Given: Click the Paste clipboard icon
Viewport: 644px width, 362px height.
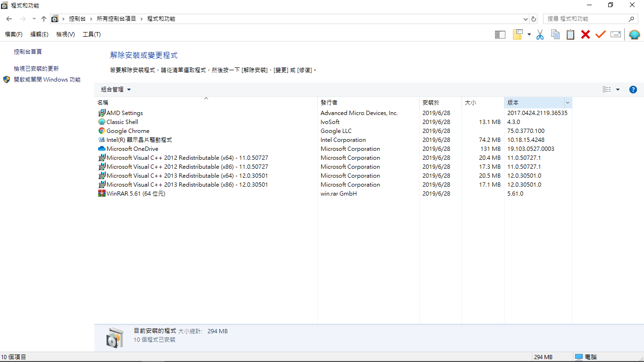Looking at the screenshot, I should click(x=570, y=34).
